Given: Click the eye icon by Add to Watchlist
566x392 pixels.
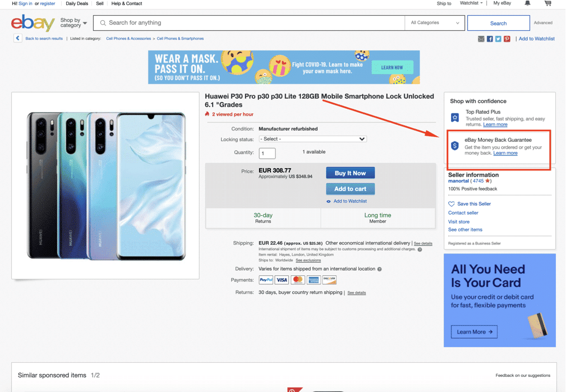Looking at the screenshot, I should [329, 201].
